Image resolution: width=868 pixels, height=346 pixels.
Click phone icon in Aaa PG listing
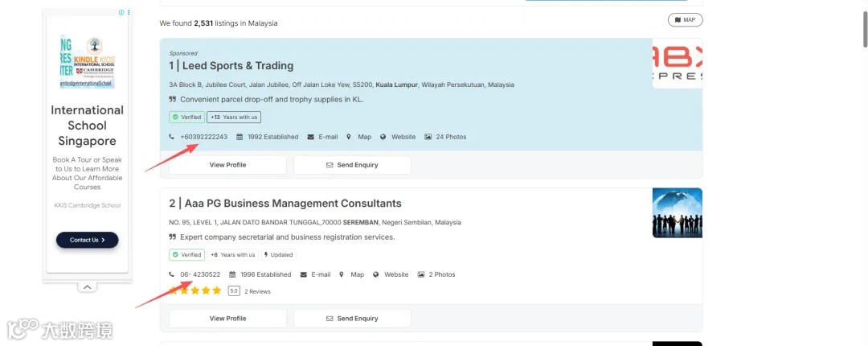[x=172, y=274]
